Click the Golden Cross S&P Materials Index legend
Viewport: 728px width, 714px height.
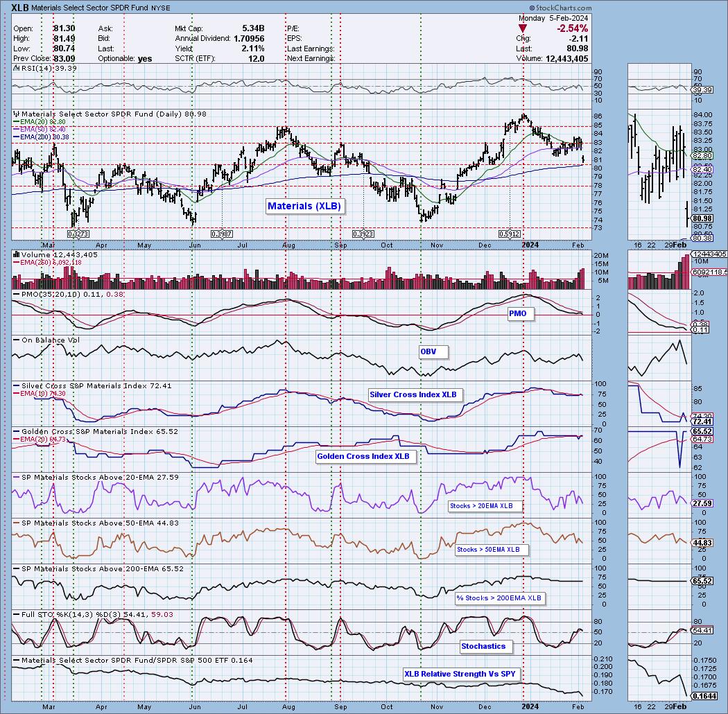[x=96, y=431]
